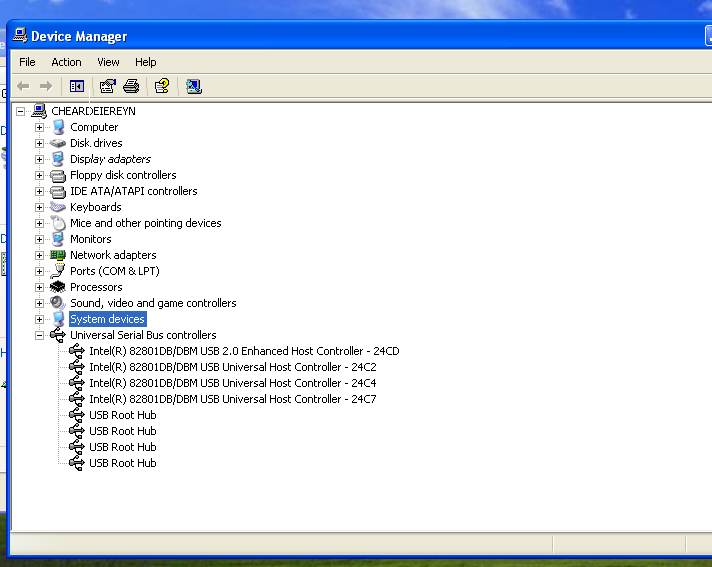The height and width of the screenshot is (567, 712).
Task: Select the second USB Root Hub
Action: point(123,431)
